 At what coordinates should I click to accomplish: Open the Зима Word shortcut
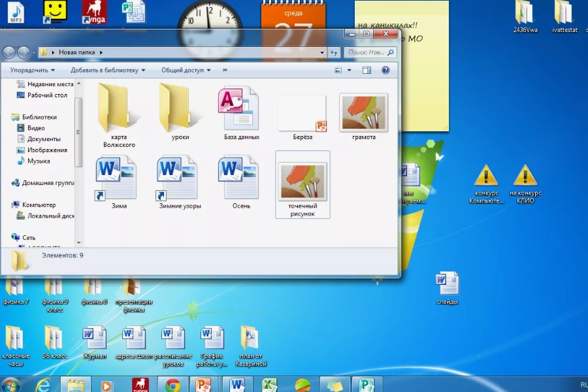click(116, 178)
